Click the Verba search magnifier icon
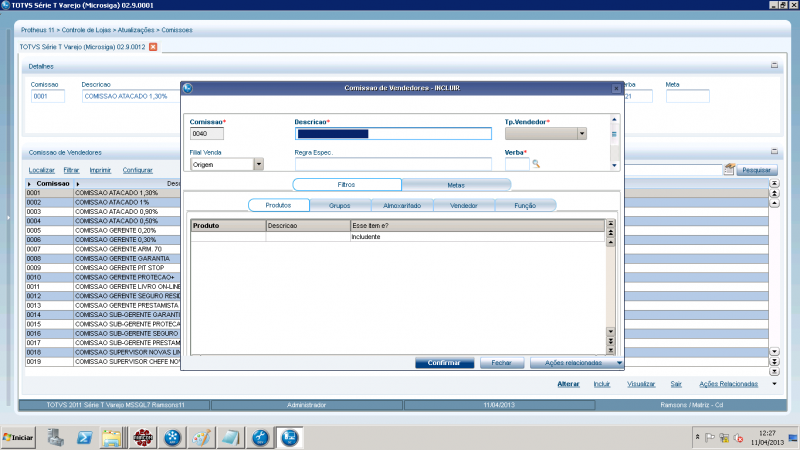 [x=536, y=164]
